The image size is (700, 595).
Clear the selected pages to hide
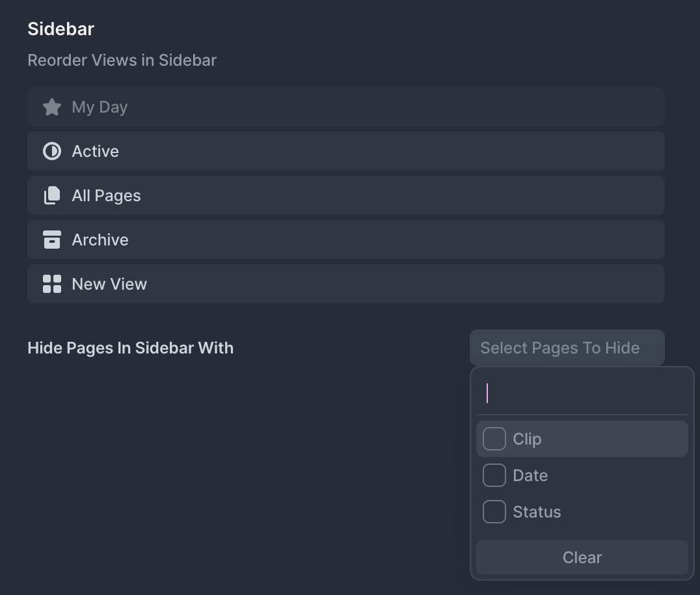click(x=582, y=557)
